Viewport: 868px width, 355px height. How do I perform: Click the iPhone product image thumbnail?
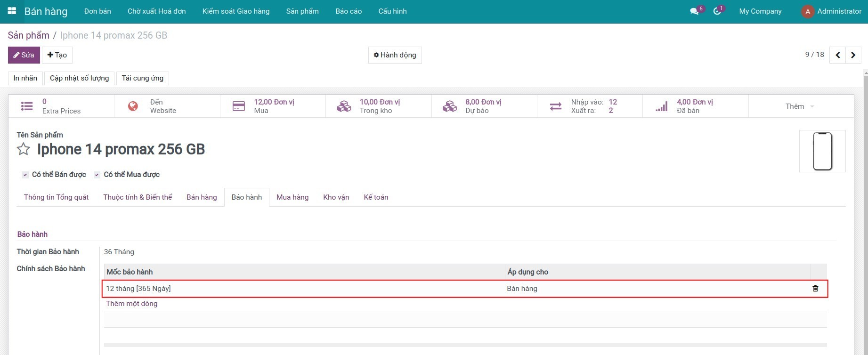coord(822,151)
